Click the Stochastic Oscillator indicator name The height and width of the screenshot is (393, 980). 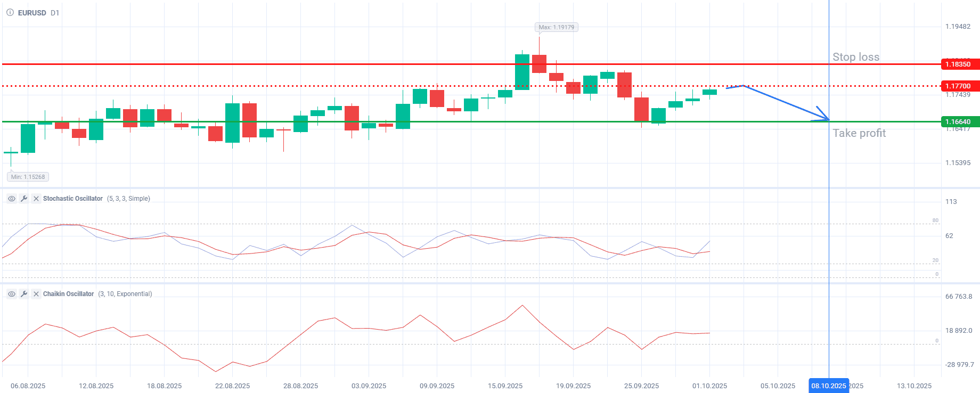[73, 199]
